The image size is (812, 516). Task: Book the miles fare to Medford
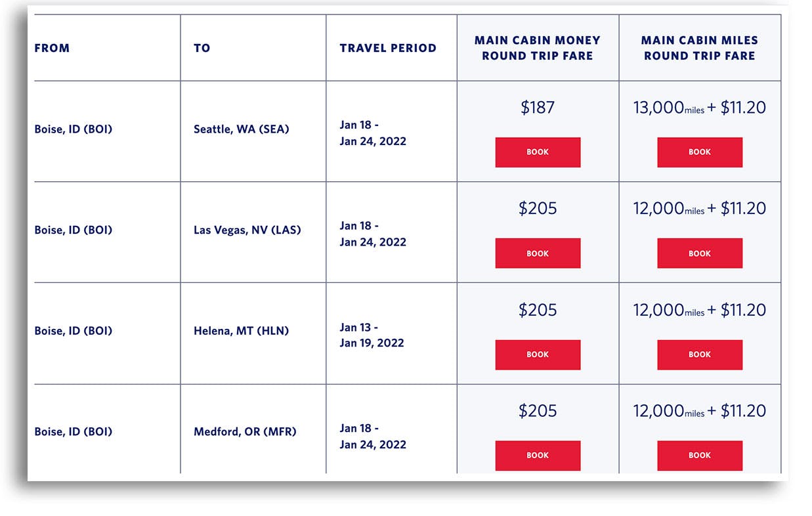click(700, 455)
